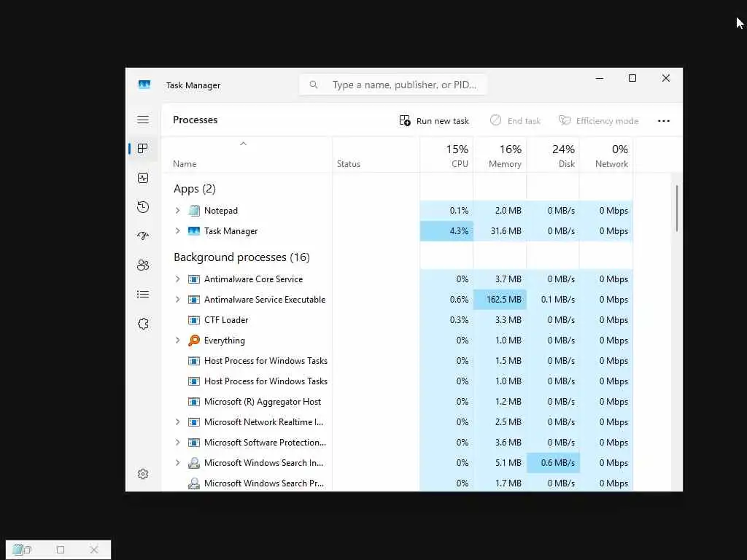Sort by the Disk column header
Viewport: 747px width, 560px height.
click(x=553, y=156)
